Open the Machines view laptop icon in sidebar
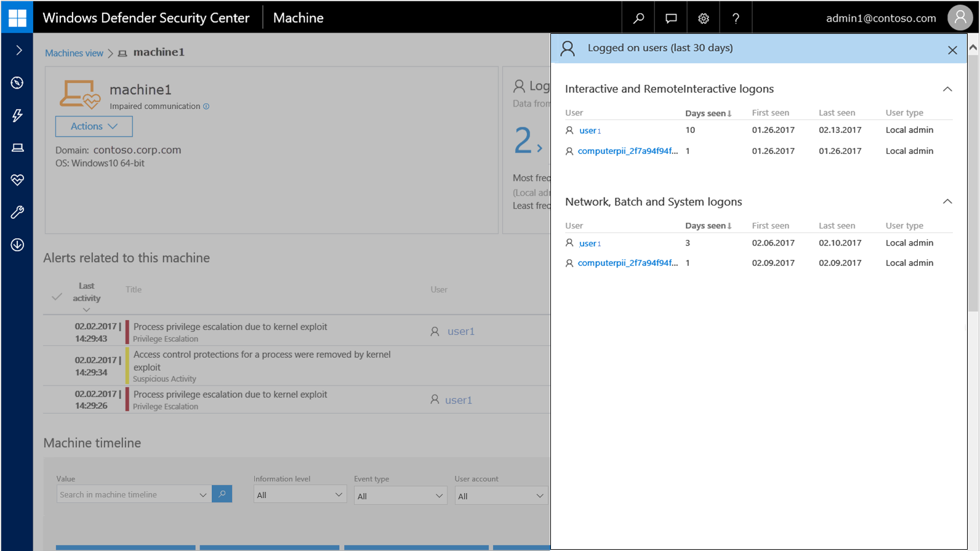980x551 pixels. click(x=17, y=148)
